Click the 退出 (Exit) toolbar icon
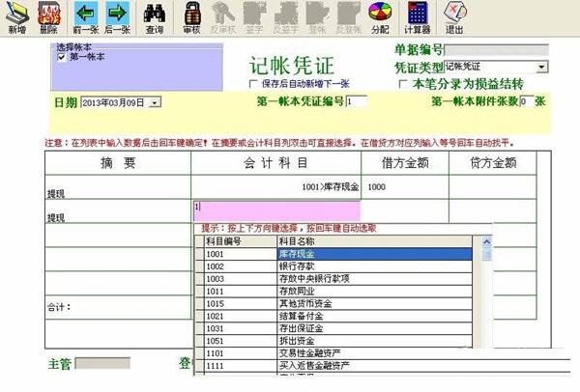Viewport: 580px width, 392px height. pos(453,16)
